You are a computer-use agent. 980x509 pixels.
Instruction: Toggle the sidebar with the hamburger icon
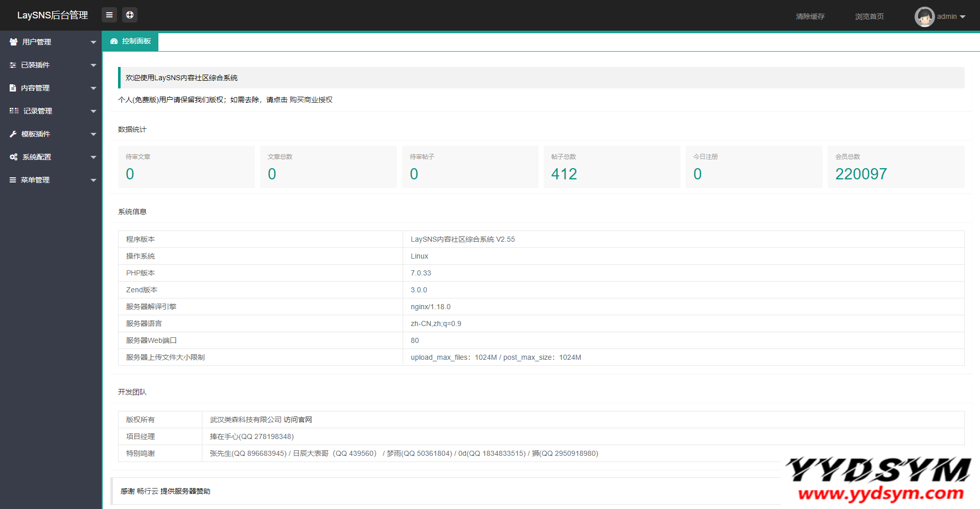click(109, 15)
